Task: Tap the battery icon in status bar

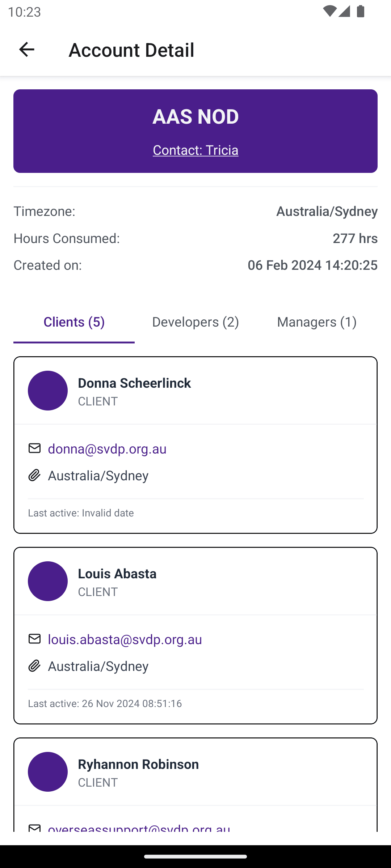Action: 360,12
